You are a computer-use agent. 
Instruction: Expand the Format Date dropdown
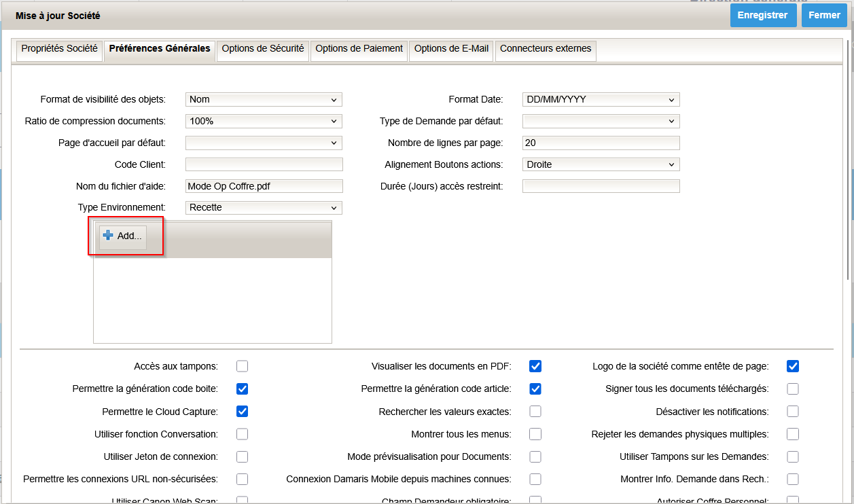[x=601, y=100]
